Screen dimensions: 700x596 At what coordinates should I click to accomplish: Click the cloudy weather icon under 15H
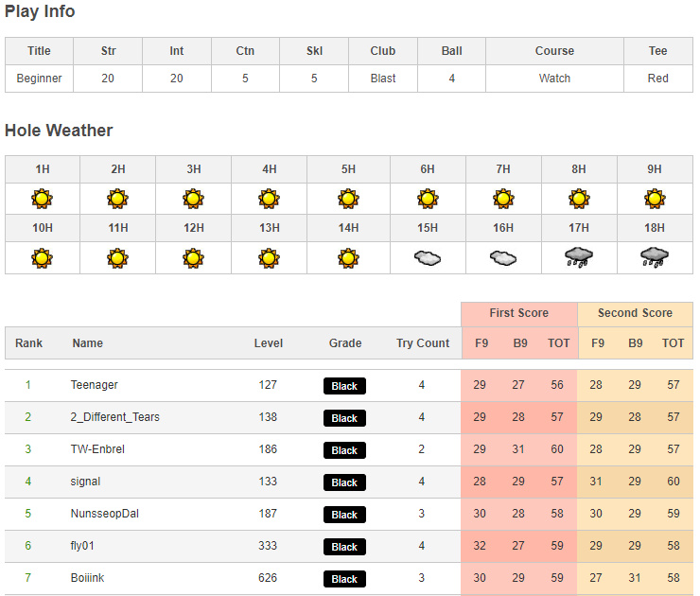pyautogui.click(x=428, y=257)
